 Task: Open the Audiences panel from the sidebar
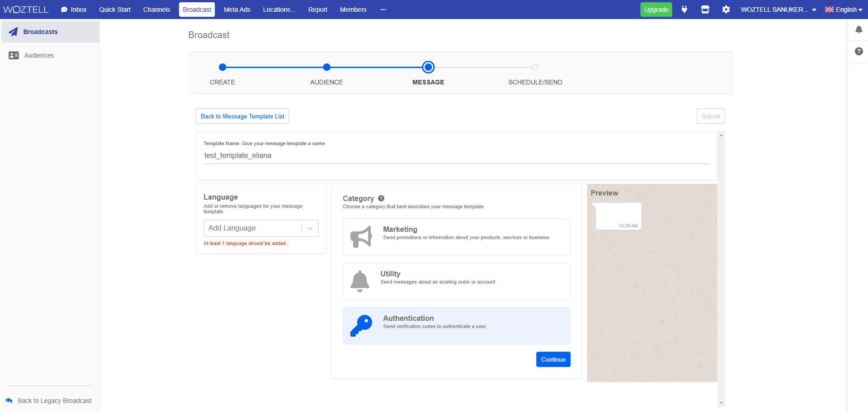tap(13, 55)
